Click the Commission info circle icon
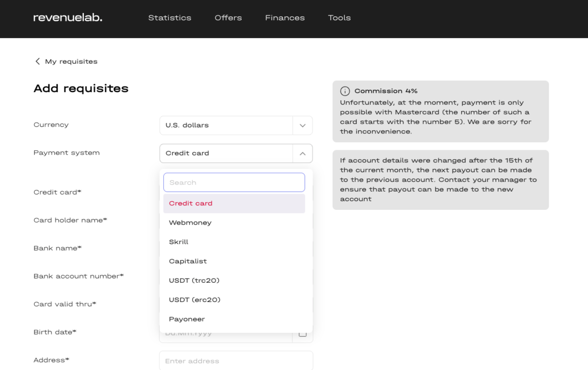This screenshot has width=588, height=370. point(345,91)
